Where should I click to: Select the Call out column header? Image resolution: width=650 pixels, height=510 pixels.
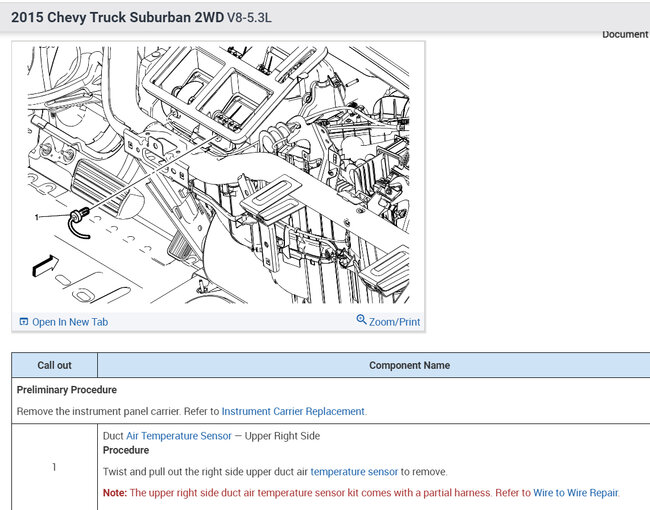tap(54, 365)
